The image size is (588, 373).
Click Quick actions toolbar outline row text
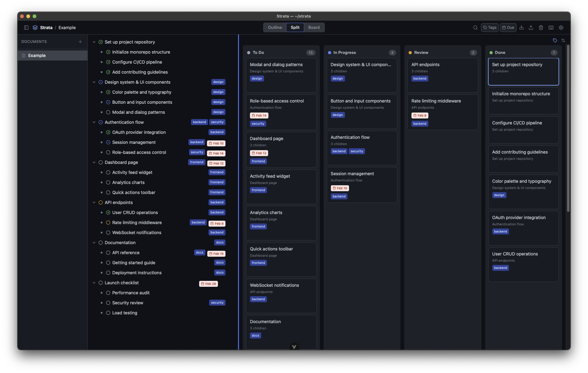pos(134,192)
